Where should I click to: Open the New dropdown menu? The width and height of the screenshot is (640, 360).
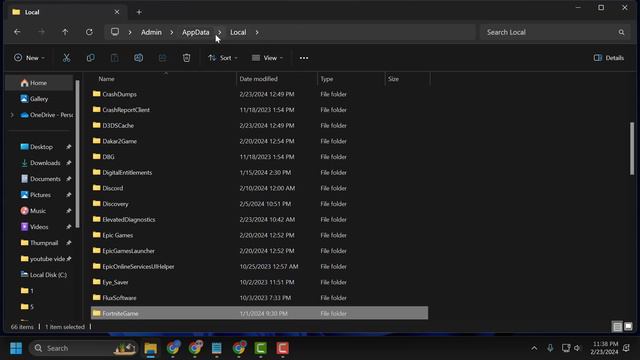tap(29, 58)
